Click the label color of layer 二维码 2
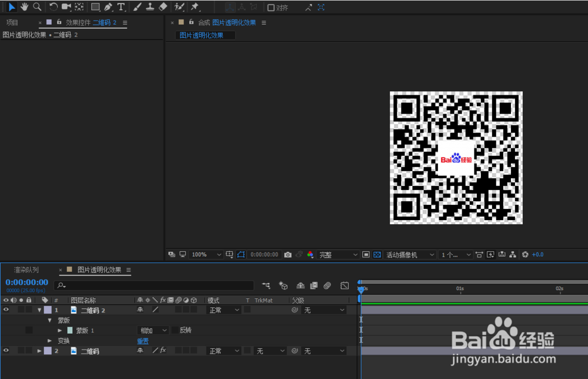588x379 pixels. point(48,310)
